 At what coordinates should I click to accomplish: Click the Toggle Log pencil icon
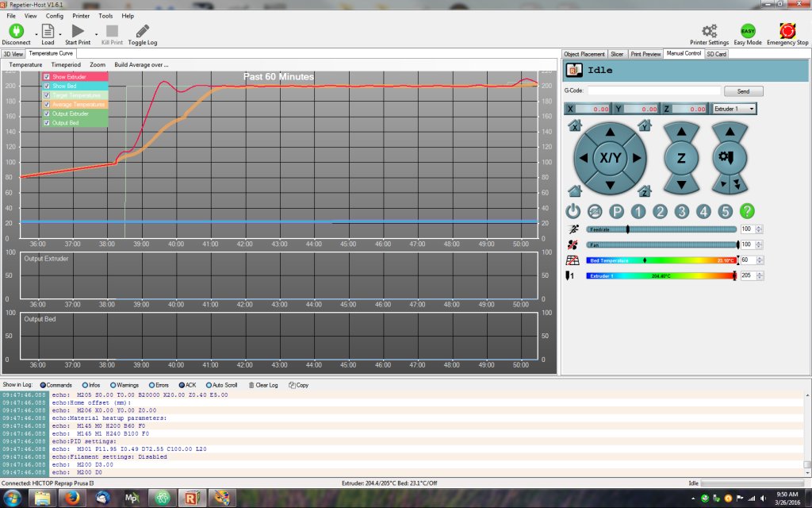pyautogui.click(x=143, y=31)
